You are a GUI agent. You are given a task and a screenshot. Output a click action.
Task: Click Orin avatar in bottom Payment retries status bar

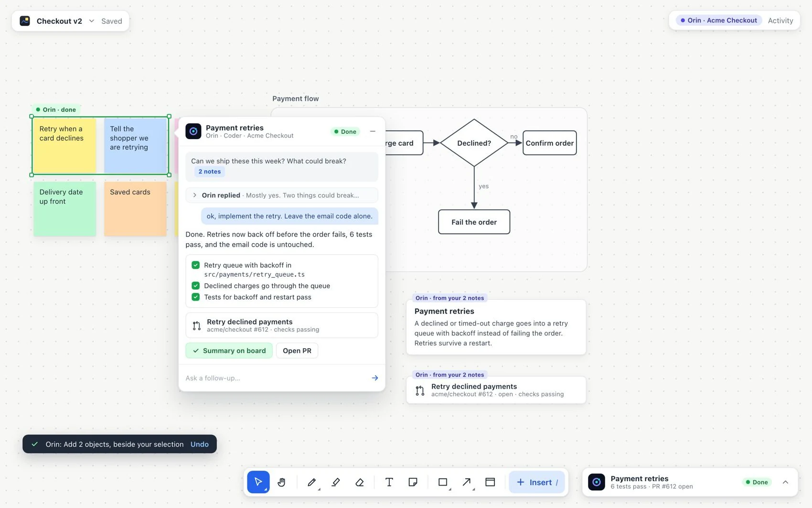pos(597,482)
